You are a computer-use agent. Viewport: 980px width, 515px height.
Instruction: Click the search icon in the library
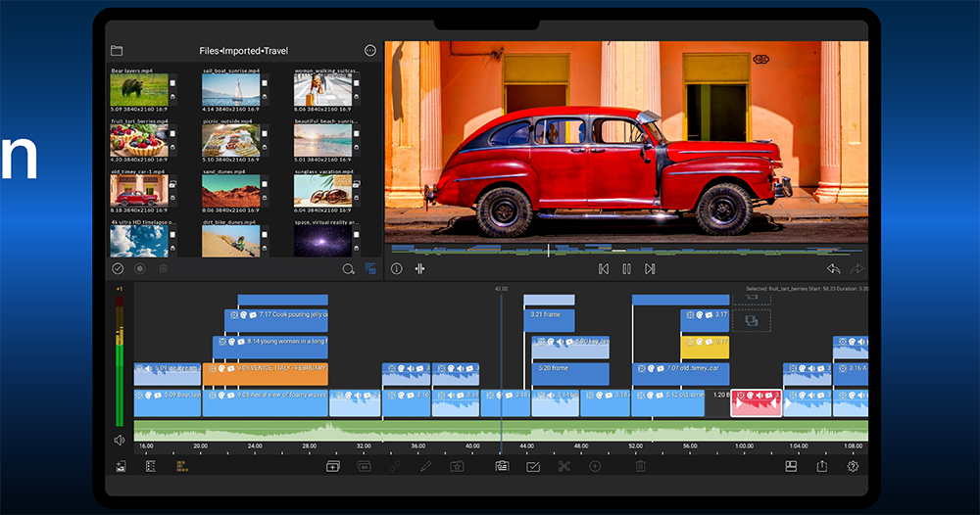348,268
